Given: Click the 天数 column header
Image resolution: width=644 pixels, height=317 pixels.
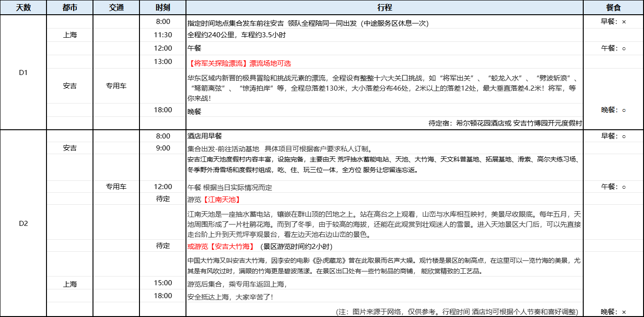Looking at the screenshot, I should pos(23,8).
